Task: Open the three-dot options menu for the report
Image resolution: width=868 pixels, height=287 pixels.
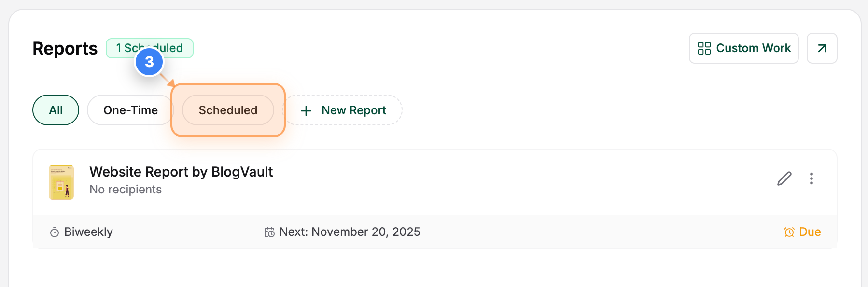Action: (812, 179)
